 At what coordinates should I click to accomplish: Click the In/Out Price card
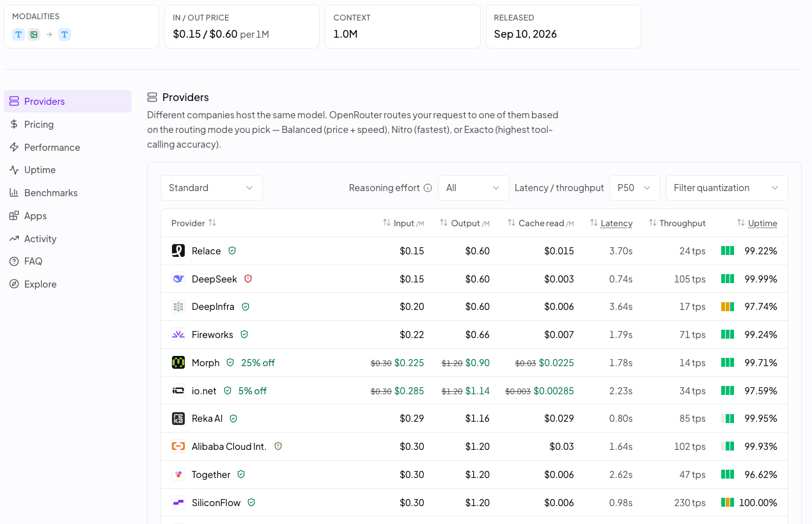click(242, 26)
